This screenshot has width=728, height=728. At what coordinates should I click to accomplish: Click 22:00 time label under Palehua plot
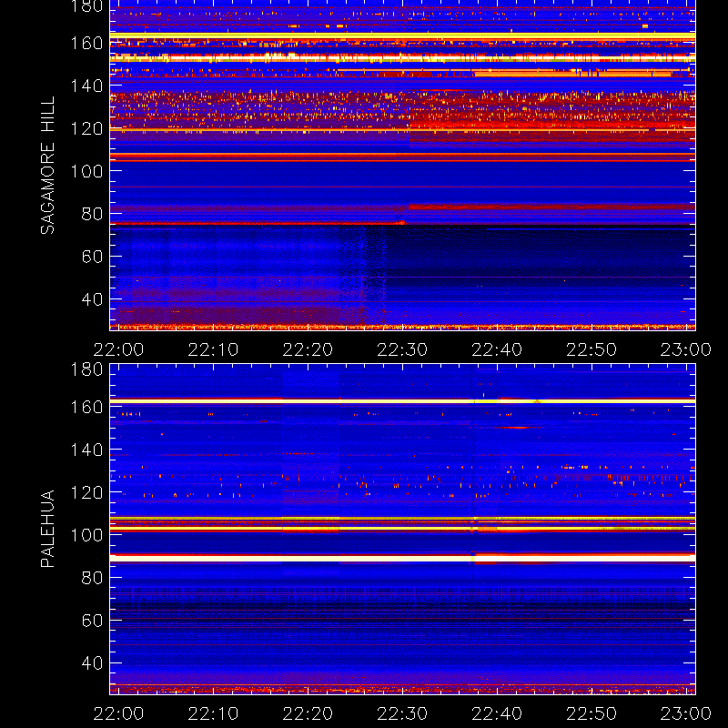(x=118, y=713)
